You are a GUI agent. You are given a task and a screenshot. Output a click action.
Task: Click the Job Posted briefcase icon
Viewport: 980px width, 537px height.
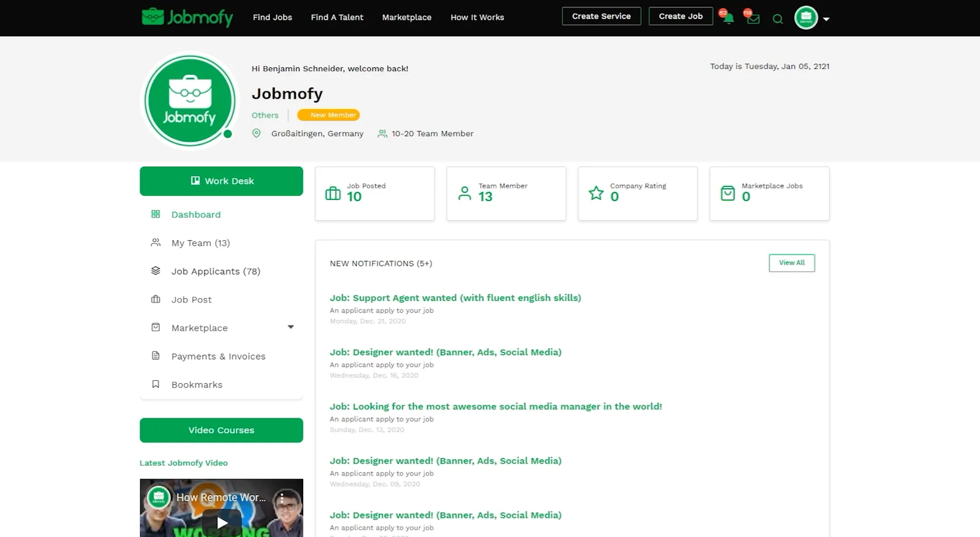coord(333,194)
